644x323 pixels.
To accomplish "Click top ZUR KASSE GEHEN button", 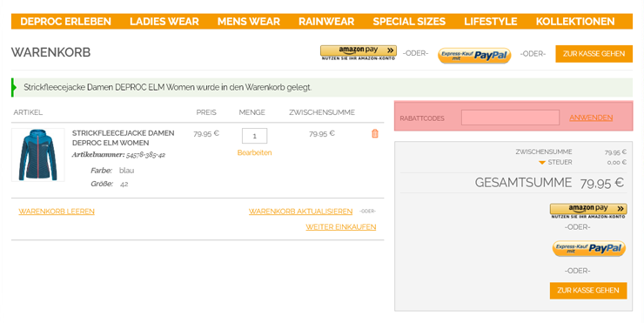I will pyautogui.click(x=594, y=54).
